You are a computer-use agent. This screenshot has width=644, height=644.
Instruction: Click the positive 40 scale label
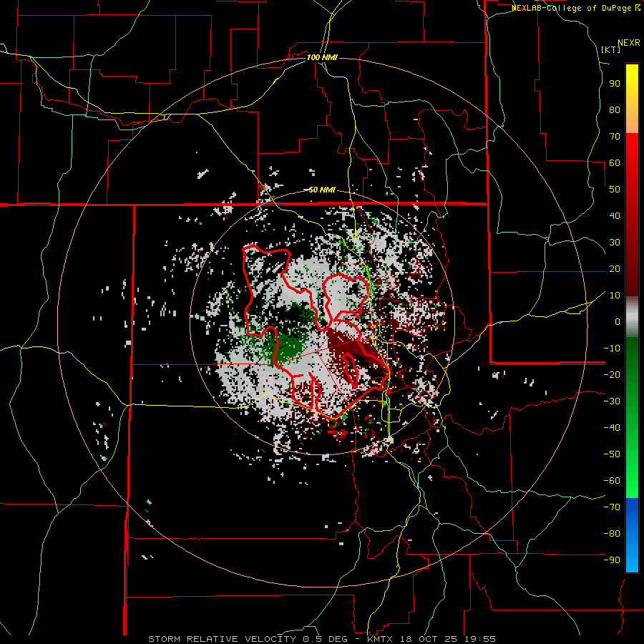[x=615, y=216]
